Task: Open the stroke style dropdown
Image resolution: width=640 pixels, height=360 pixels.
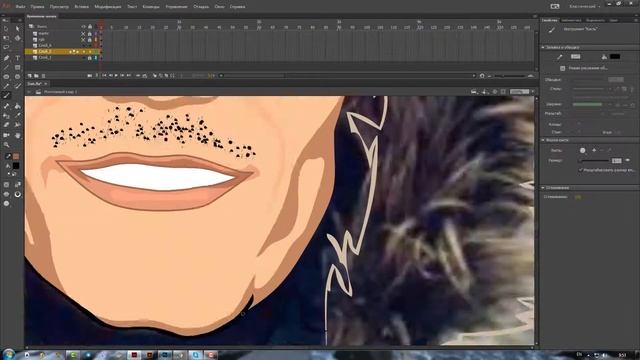Action: click(x=588, y=89)
